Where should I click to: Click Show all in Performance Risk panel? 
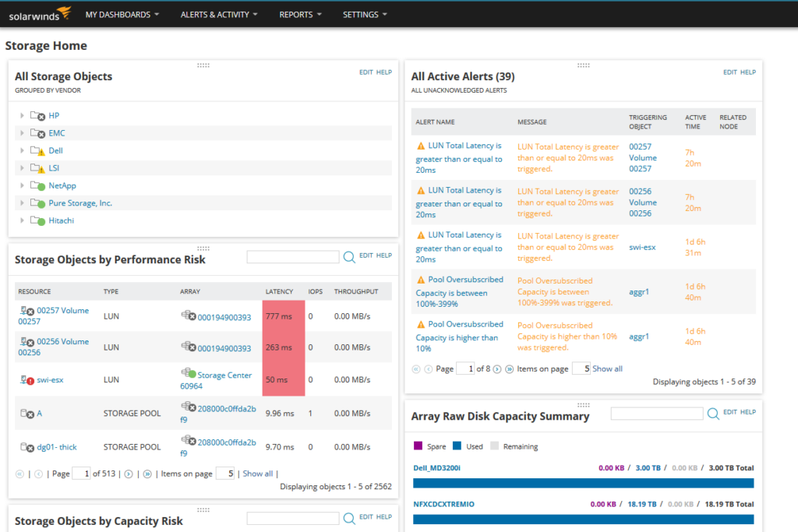[257, 474]
